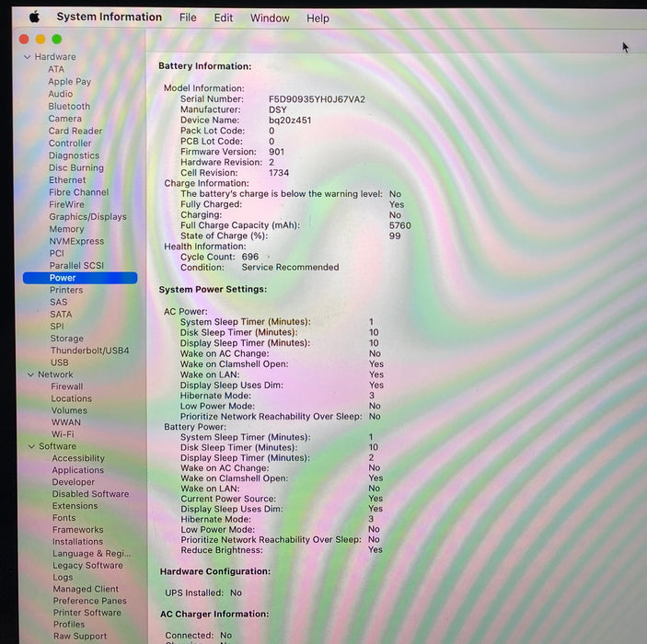Viewport: 647px width, 644px height.
Task: Select SPI in the sidebar
Action: 57,327
